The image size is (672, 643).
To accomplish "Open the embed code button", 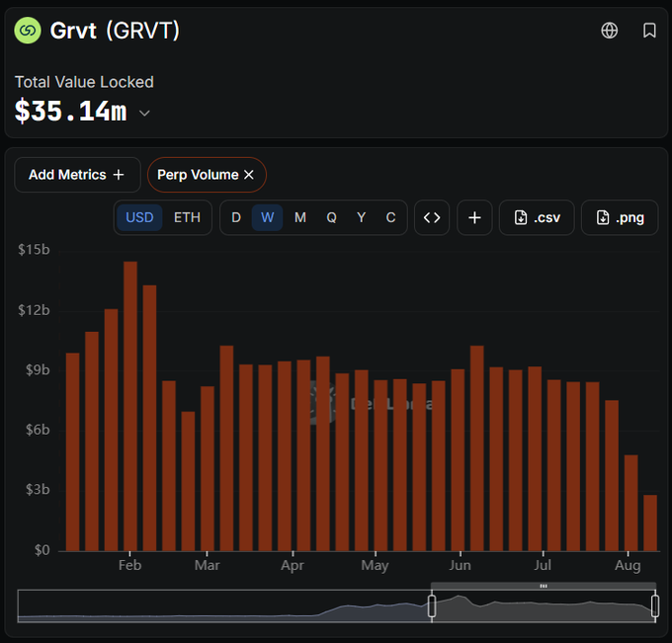I will [x=432, y=217].
